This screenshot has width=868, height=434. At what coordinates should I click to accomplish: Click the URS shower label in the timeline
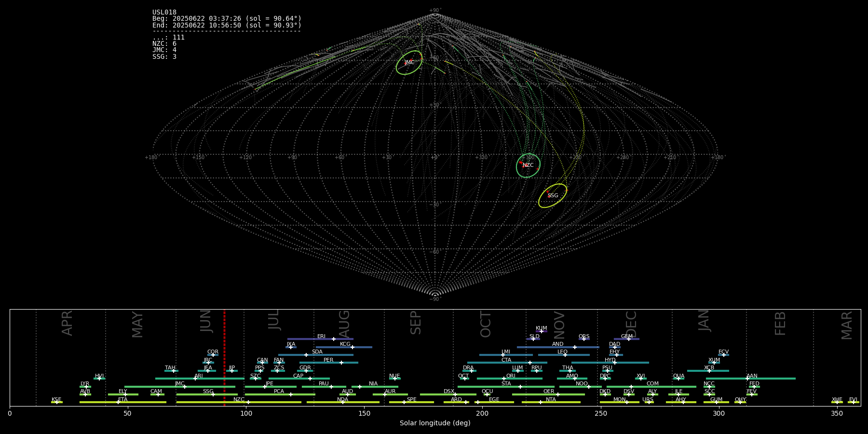tap(648, 400)
